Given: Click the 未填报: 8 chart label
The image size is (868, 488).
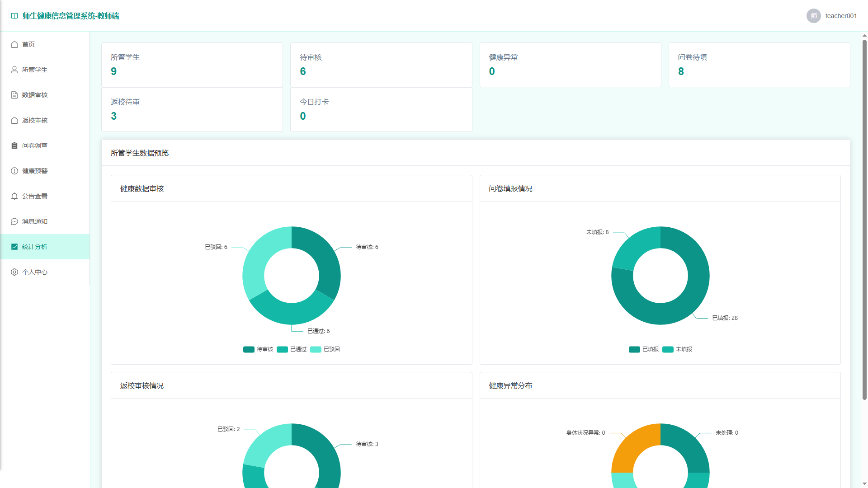Looking at the screenshot, I should point(597,232).
